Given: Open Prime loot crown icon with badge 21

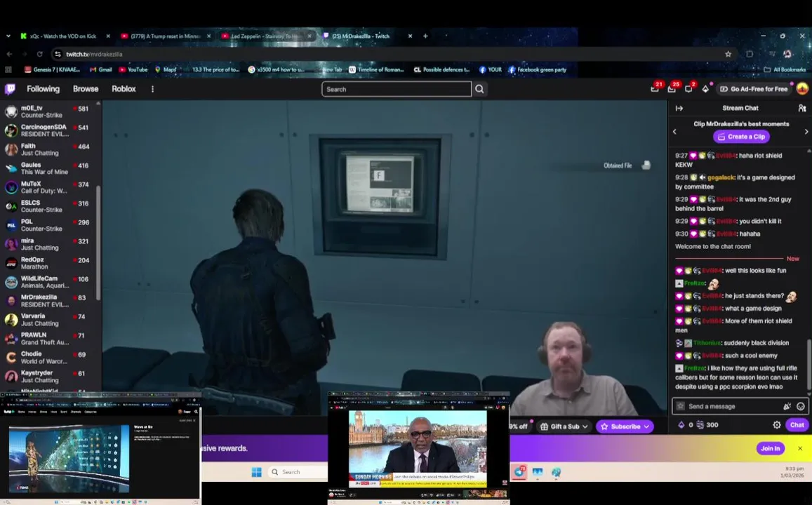Looking at the screenshot, I should click(655, 89).
